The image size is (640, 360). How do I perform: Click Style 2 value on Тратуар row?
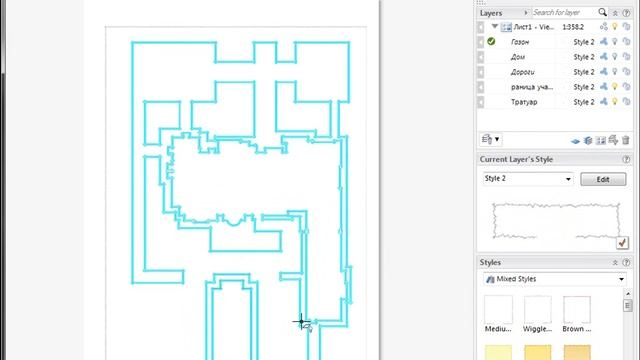584,102
